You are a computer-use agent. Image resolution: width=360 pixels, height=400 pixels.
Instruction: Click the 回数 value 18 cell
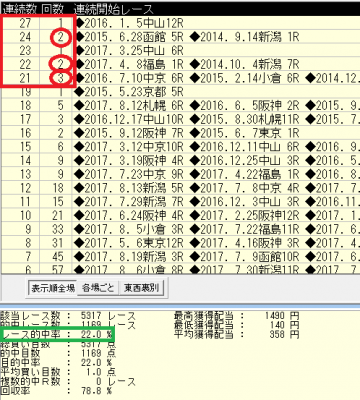point(57,188)
